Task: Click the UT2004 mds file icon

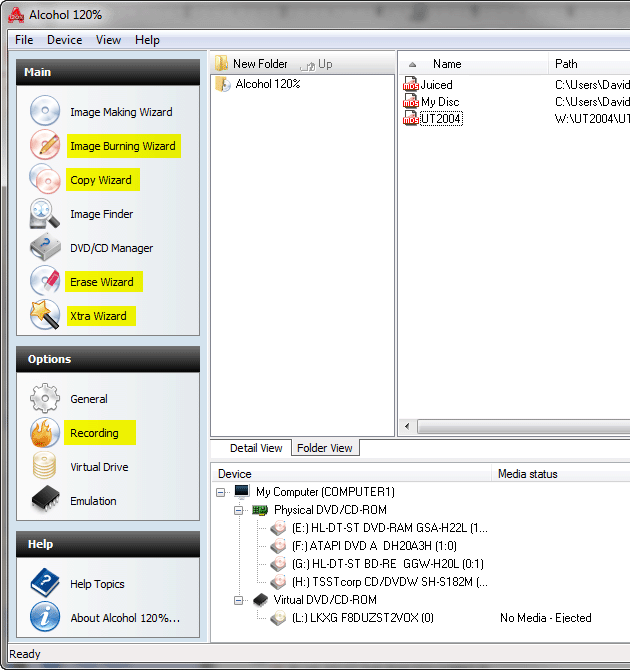Action: coord(410,118)
